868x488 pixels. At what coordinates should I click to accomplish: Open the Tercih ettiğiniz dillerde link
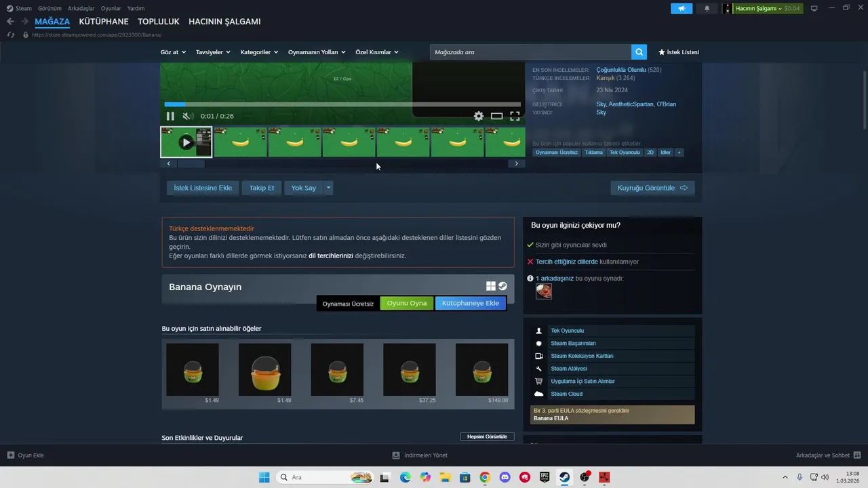click(x=567, y=262)
